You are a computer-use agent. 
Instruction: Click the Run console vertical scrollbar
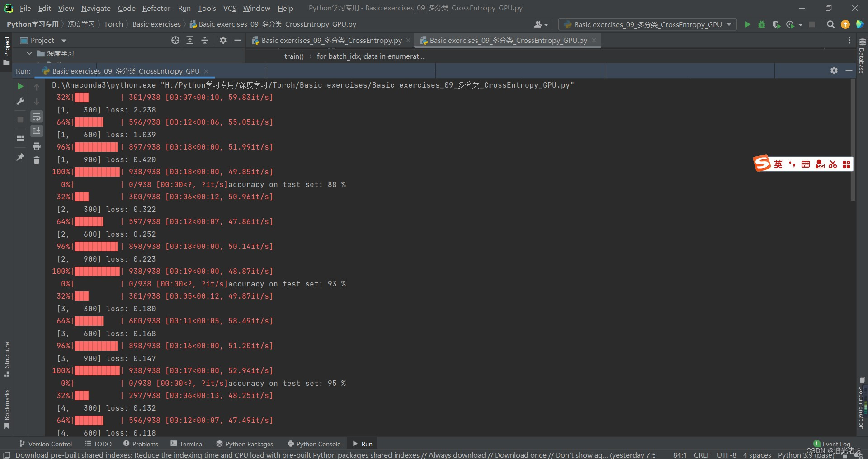point(853,140)
